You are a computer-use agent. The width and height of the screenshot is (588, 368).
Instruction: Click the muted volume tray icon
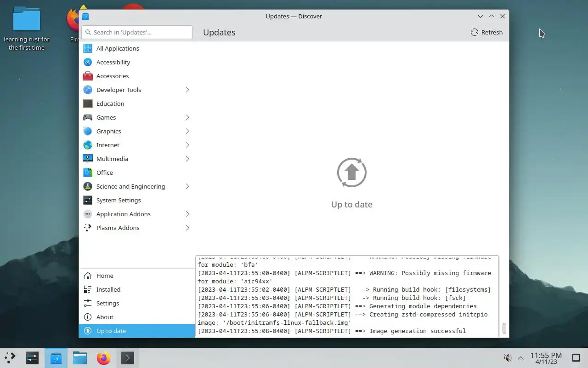pos(508,357)
